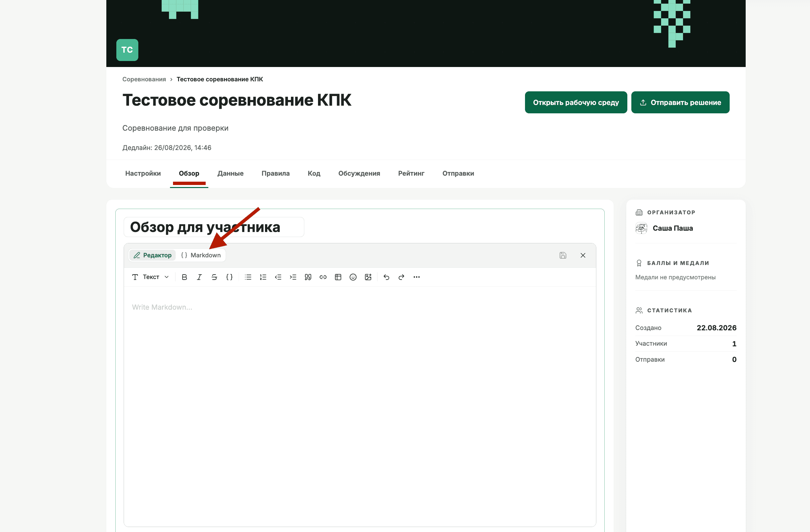Apply strikethrough formatting
The height and width of the screenshot is (532, 810).
tap(214, 277)
